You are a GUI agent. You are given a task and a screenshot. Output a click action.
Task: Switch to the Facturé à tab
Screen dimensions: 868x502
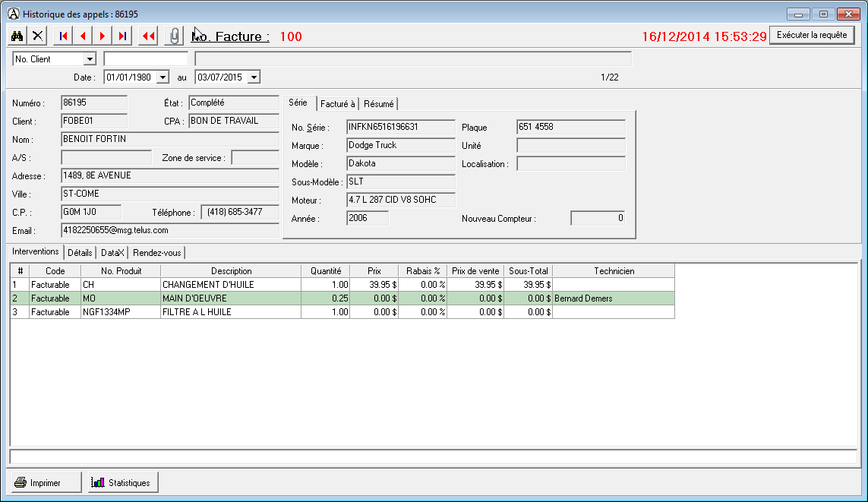336,103
